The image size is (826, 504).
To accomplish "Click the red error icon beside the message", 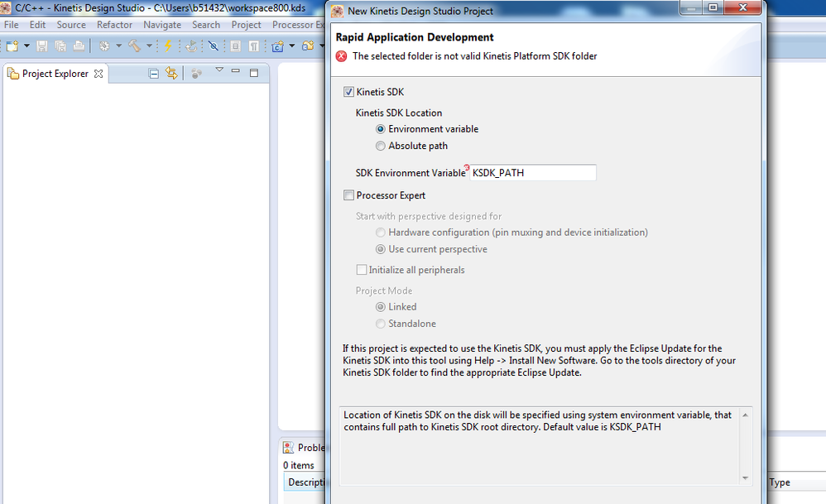I will tap(341, 55).
